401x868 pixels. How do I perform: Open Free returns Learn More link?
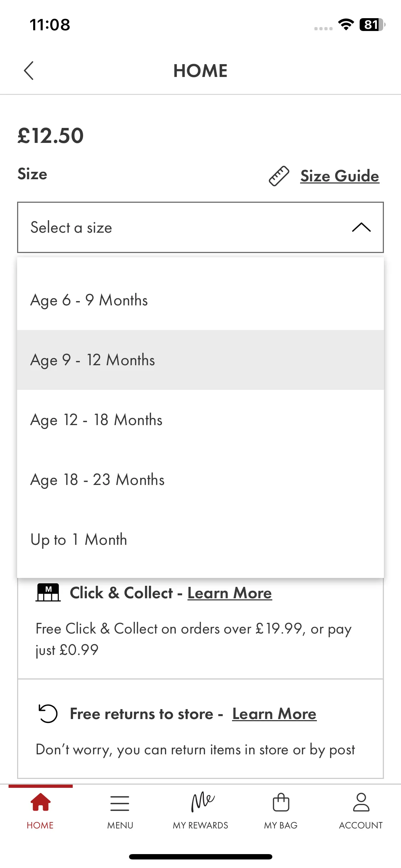274,714
